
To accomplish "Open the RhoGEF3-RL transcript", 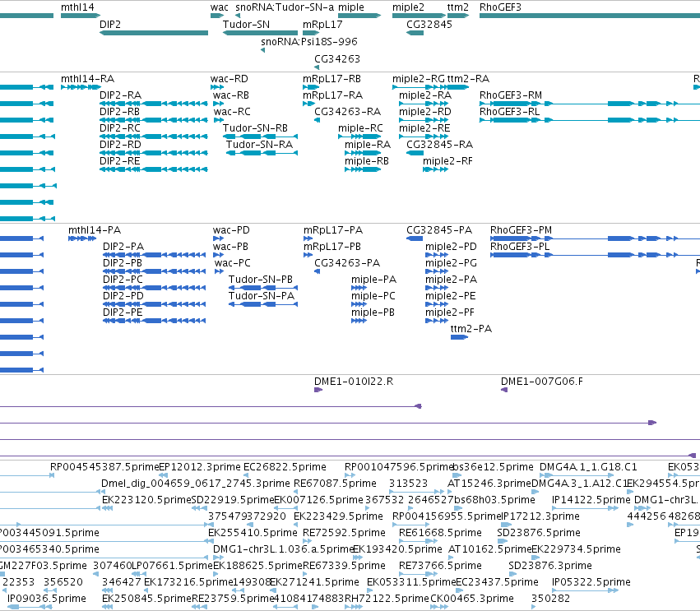I will point(590,120).
